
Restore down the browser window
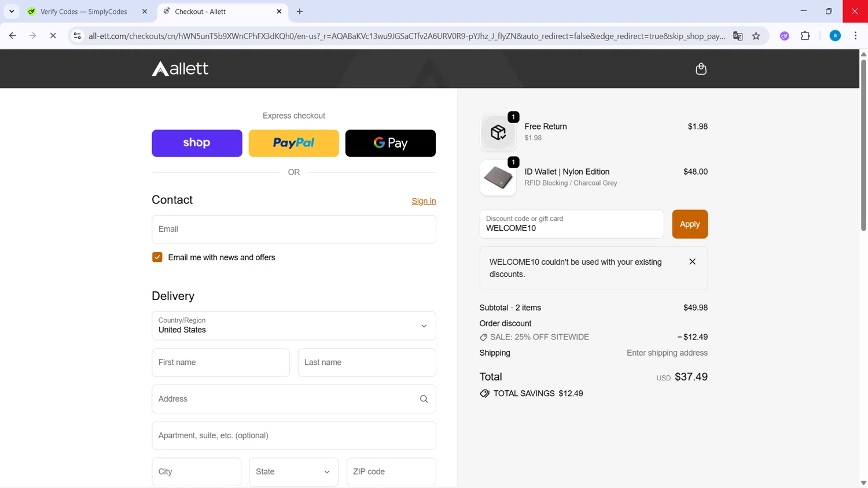829,11
